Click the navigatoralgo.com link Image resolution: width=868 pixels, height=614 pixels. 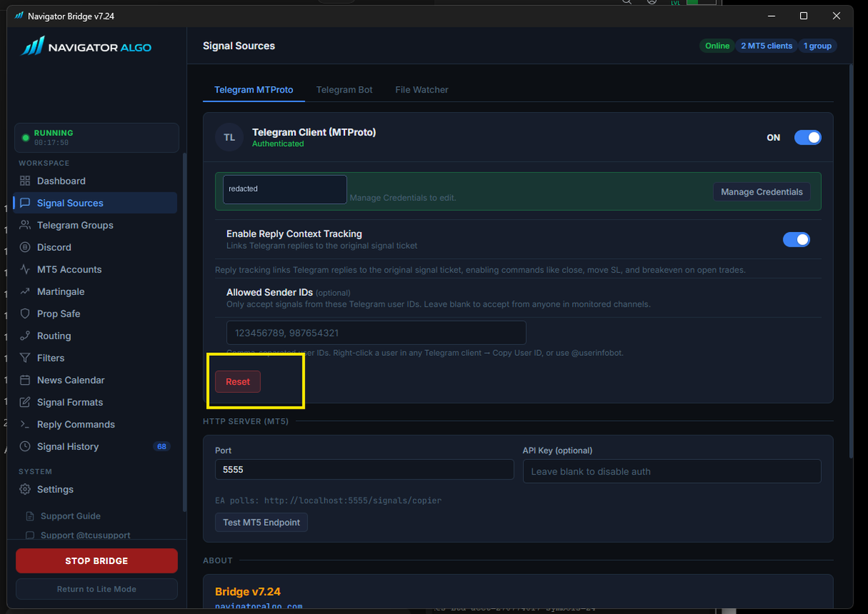point(259,607)
